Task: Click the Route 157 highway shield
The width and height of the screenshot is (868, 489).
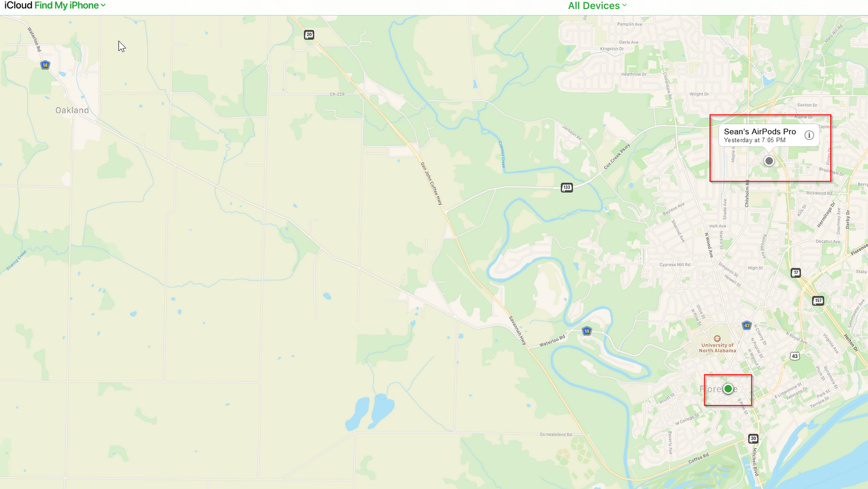Action: point(818,301)
